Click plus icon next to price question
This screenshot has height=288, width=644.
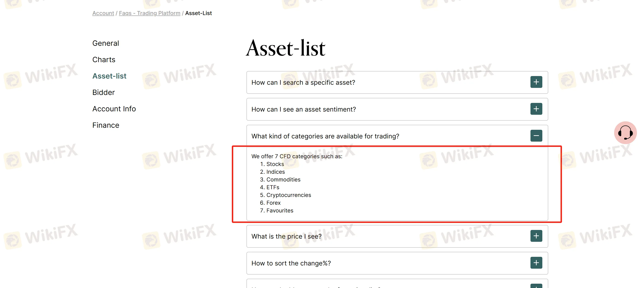point(536,236)
